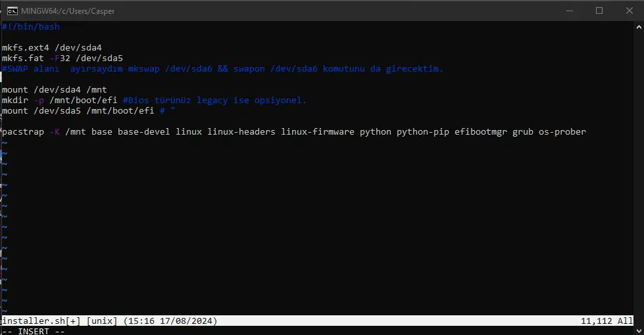644x335 pixels.
Task: Click '#Bios türünüz' comment text
Action: [157, 100]
